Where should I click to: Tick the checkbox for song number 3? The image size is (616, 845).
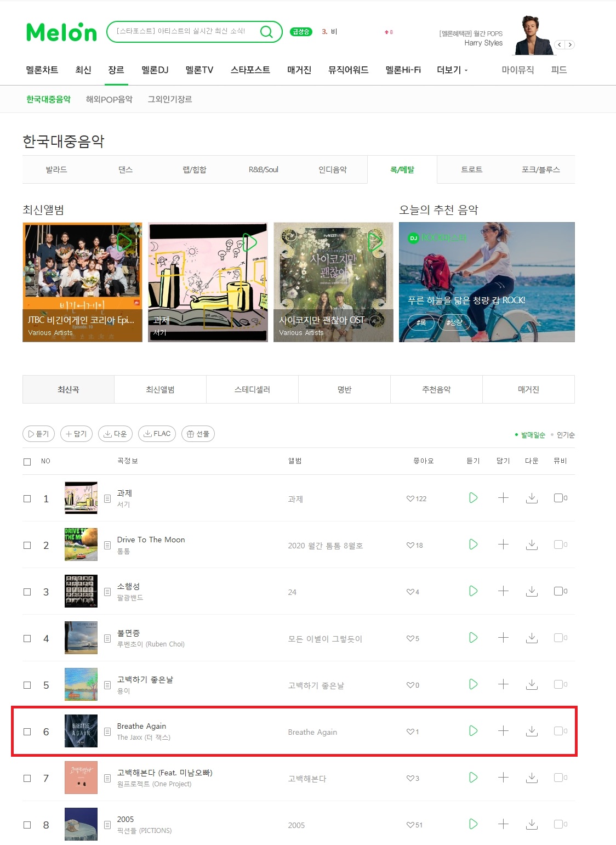[x=27, y=592]
